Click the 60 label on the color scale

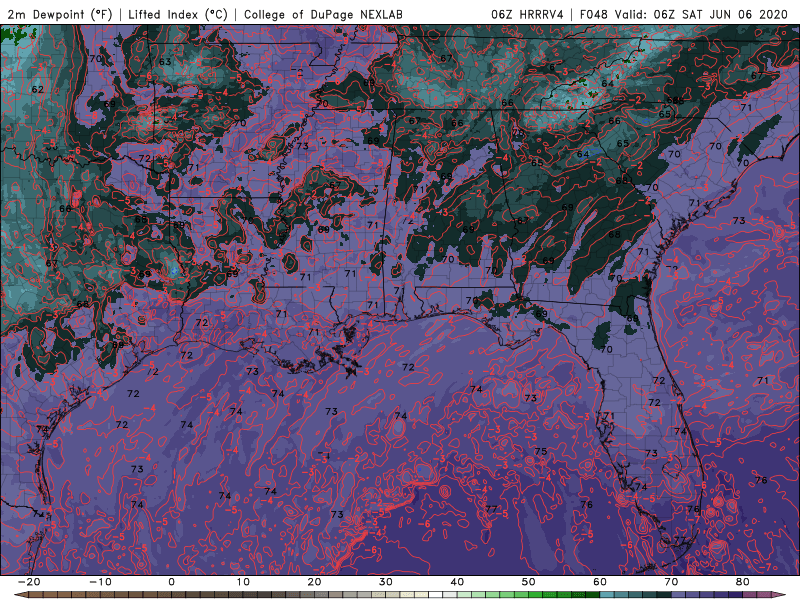coord(600,582)
